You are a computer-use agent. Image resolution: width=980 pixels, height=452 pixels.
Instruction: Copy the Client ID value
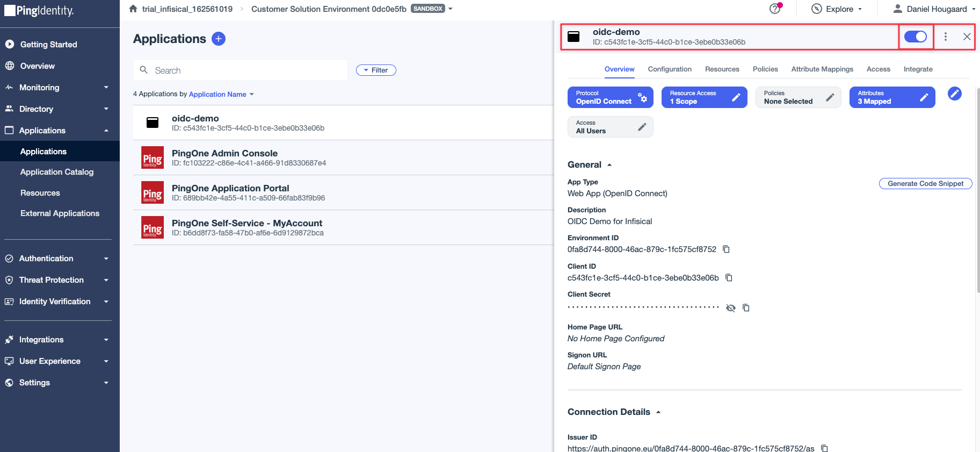(729, 278)
